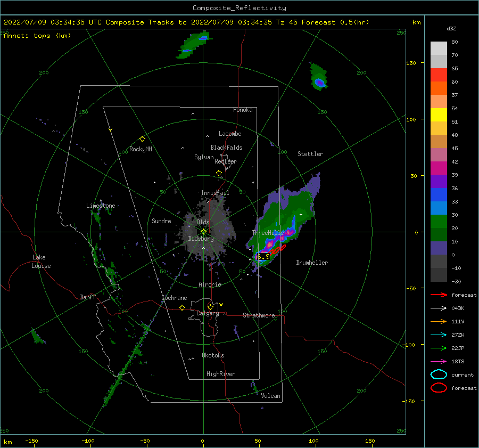Click the red forecast ellipse legend symbol

click(439, 388)
